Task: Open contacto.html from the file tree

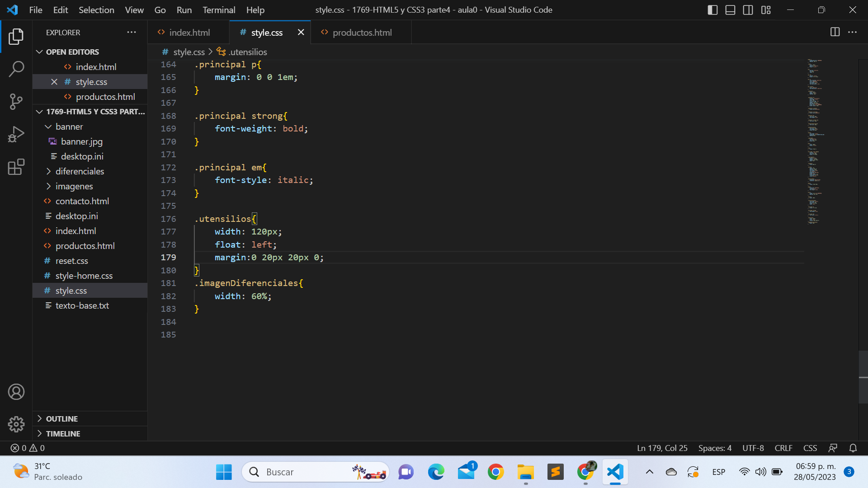Action: (90, 201)
